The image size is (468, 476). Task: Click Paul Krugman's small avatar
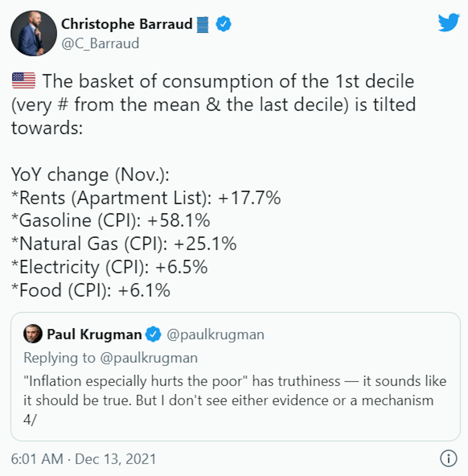(33, 334)
